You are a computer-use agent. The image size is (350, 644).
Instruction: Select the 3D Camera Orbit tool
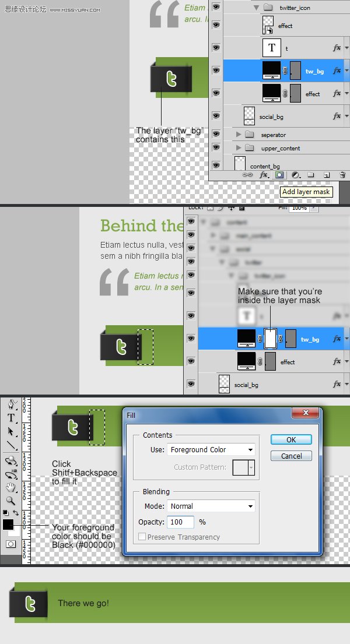11,474
